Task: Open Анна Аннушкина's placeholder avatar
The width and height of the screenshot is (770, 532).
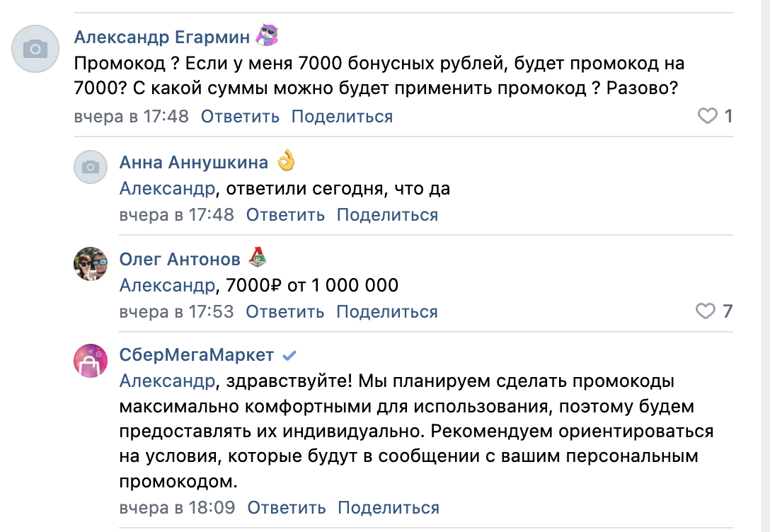Action: pyautogui.click(x=91, y=167)
